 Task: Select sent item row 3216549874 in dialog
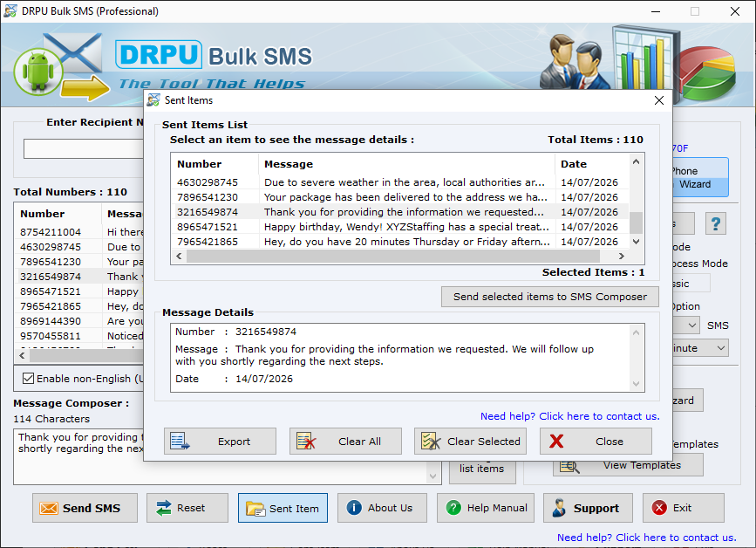pos(400,212)
